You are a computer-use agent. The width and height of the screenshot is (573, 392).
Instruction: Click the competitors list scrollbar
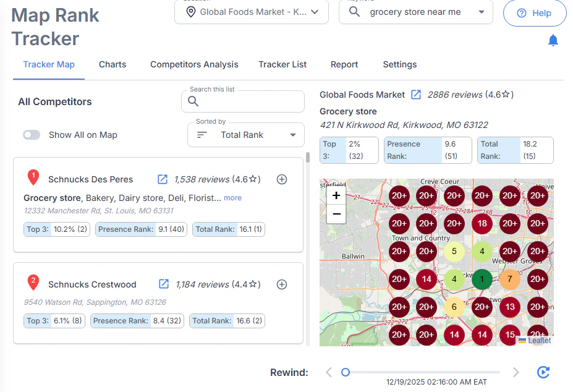point(308,157)
